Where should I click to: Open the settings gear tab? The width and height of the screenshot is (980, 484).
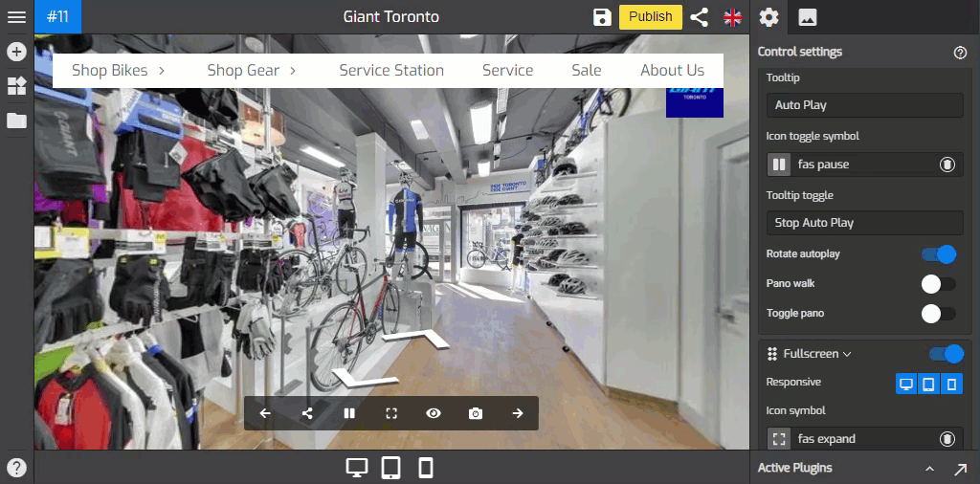click(768, 17)
